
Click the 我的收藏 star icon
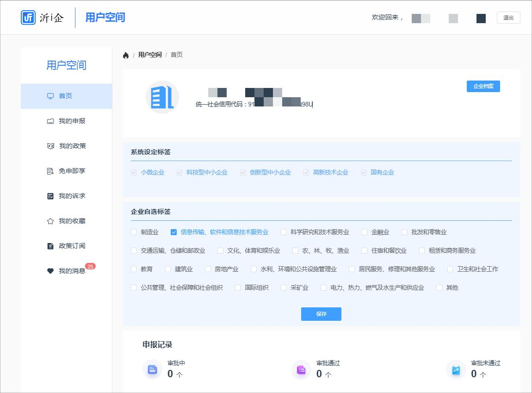coord(50,221)
